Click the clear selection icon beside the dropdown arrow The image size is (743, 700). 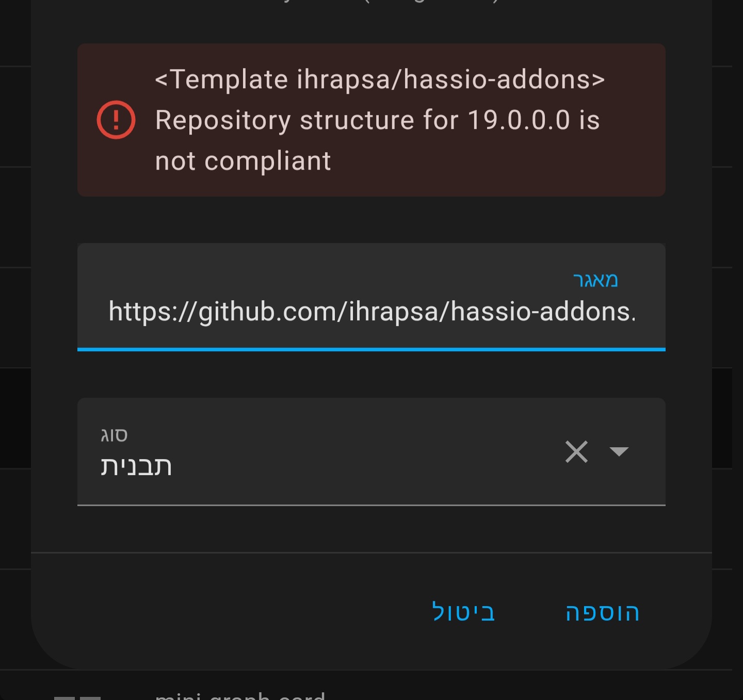tap(576, 452)
